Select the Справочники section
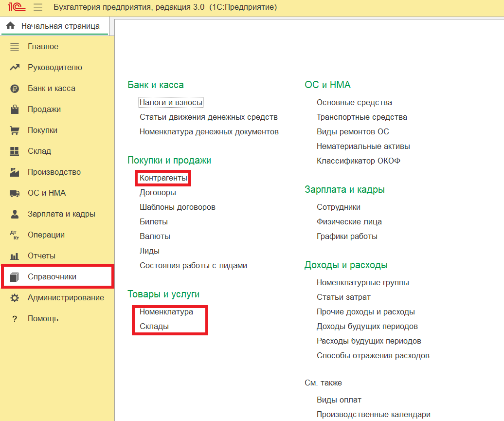This screenshot has width=504, height=421. pos(52,276)
